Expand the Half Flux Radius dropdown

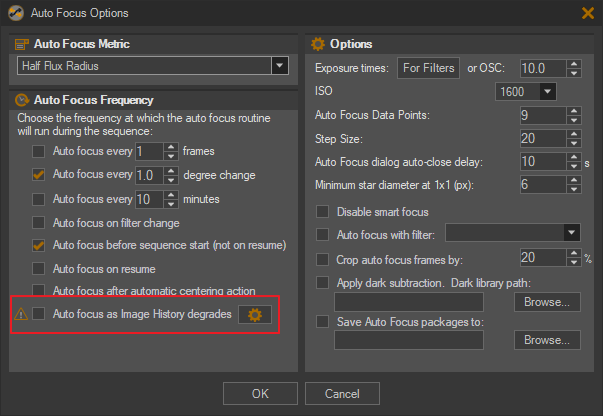click(x=280, y=66)
